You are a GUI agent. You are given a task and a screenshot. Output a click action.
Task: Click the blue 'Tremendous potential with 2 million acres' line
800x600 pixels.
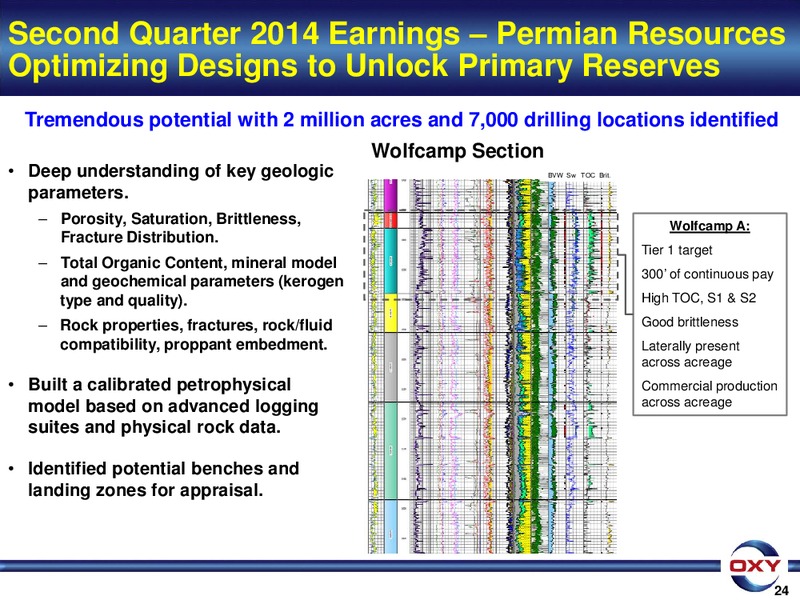tap(402, 120)
